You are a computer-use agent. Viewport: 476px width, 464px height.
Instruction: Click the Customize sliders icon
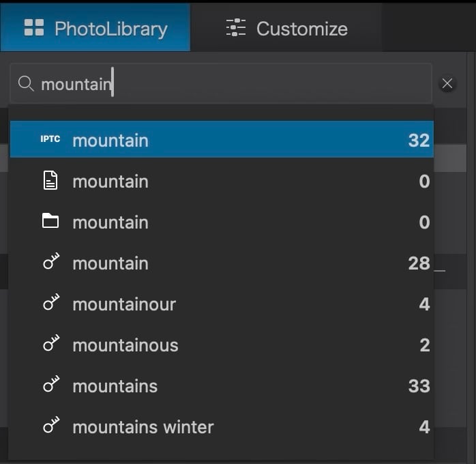tap(236, 28)
